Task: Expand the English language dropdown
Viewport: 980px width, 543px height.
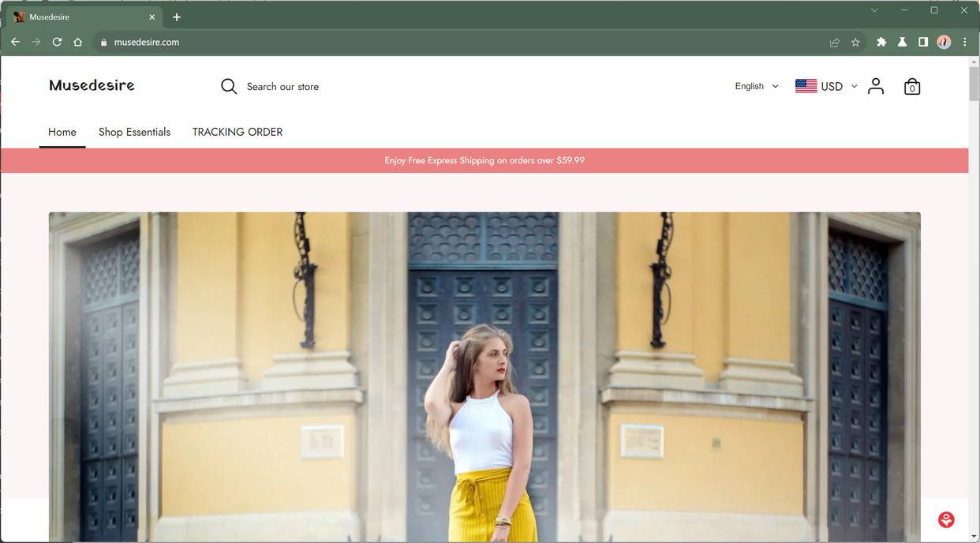Action: click(x=755, y=86)
